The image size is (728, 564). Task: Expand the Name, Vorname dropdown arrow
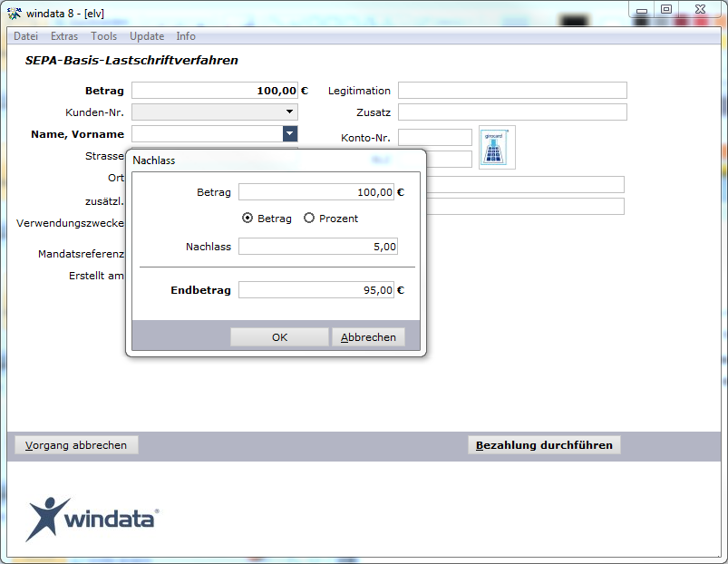click(x=290, y=133)
